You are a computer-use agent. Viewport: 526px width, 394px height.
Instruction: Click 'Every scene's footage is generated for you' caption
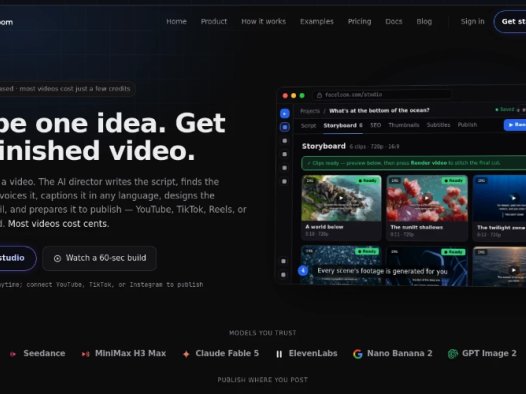tap(382, 271)
